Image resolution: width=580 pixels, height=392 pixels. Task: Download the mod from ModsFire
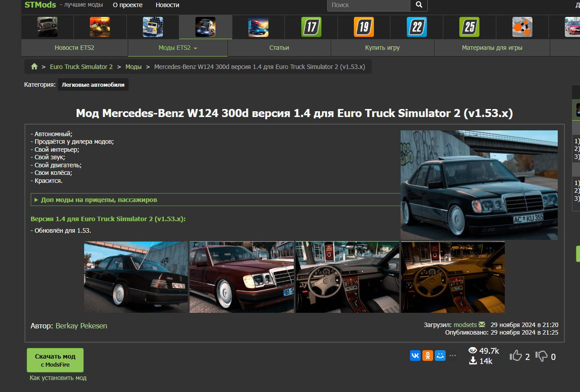click(55, 360)
